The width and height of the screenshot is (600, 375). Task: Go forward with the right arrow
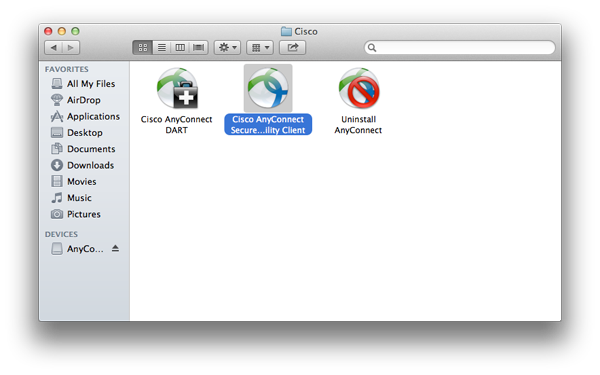click(x=71, y=47)
